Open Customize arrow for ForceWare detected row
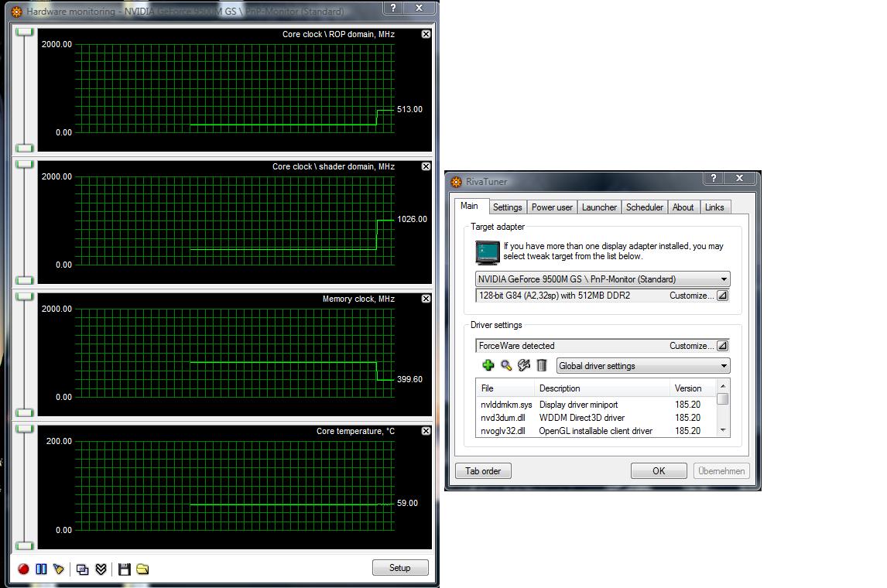This screenshot has width=887, height=588. click(722, 346)
